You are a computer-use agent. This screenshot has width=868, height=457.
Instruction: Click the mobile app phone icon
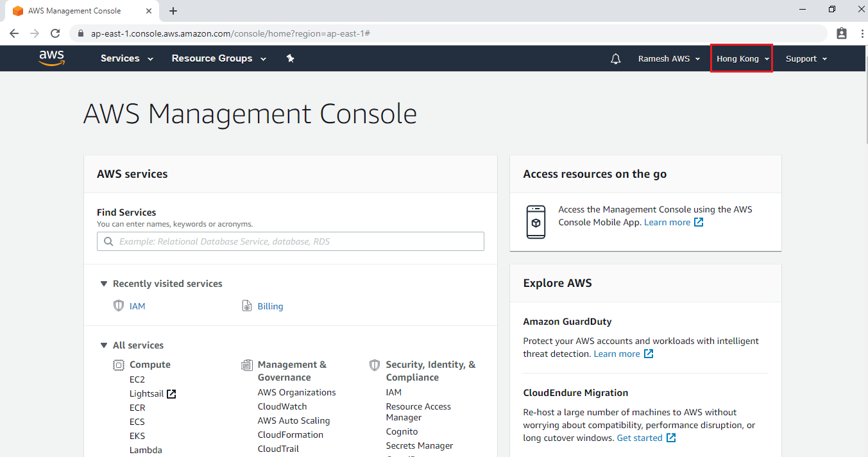(x=536, y=222)
